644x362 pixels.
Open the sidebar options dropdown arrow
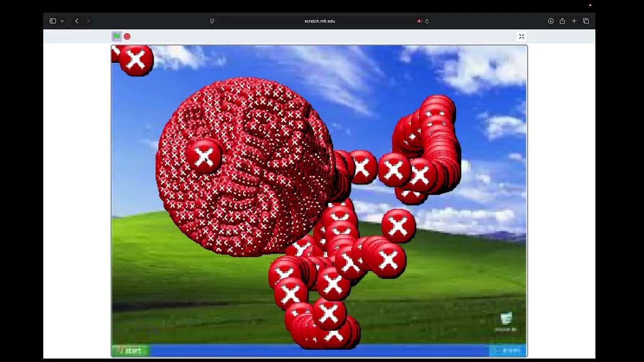point(62,21)
